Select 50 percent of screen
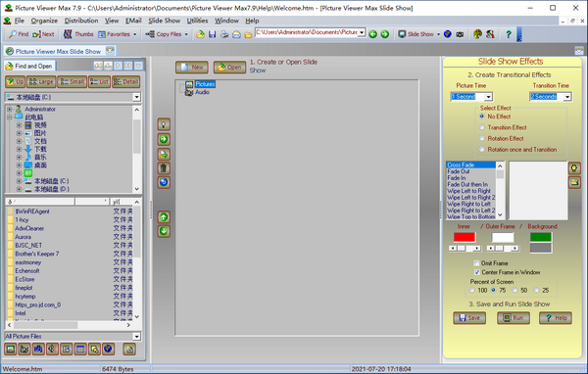588x374 pixels. [x=514, y=290]
